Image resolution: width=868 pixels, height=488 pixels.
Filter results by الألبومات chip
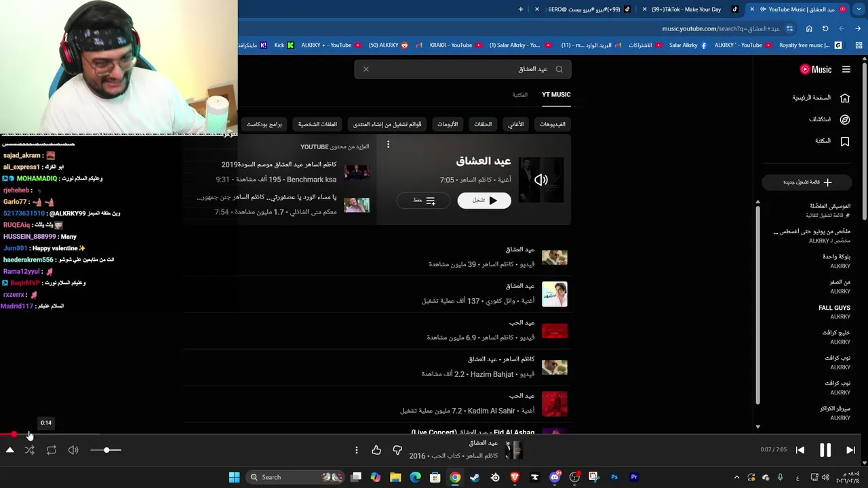click(448, 124)
